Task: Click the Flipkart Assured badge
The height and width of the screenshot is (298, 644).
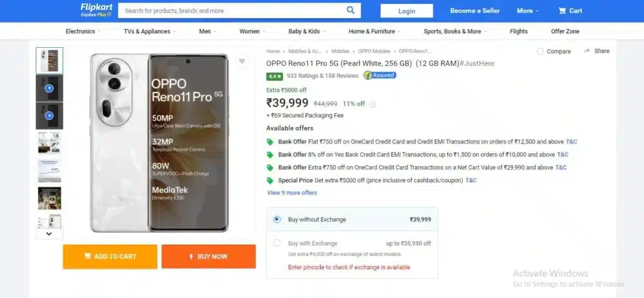Action: click(x=380, y=75)
